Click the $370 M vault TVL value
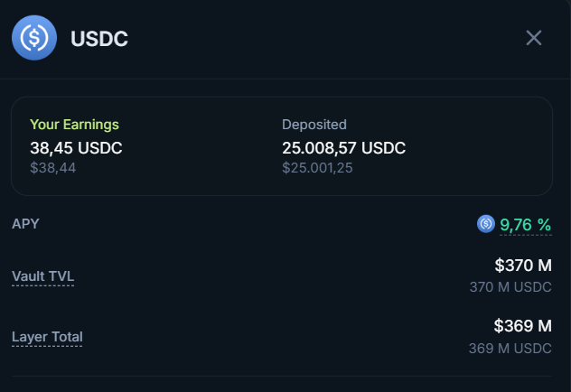This screenshot has width=571, height=392. point(522,266)
